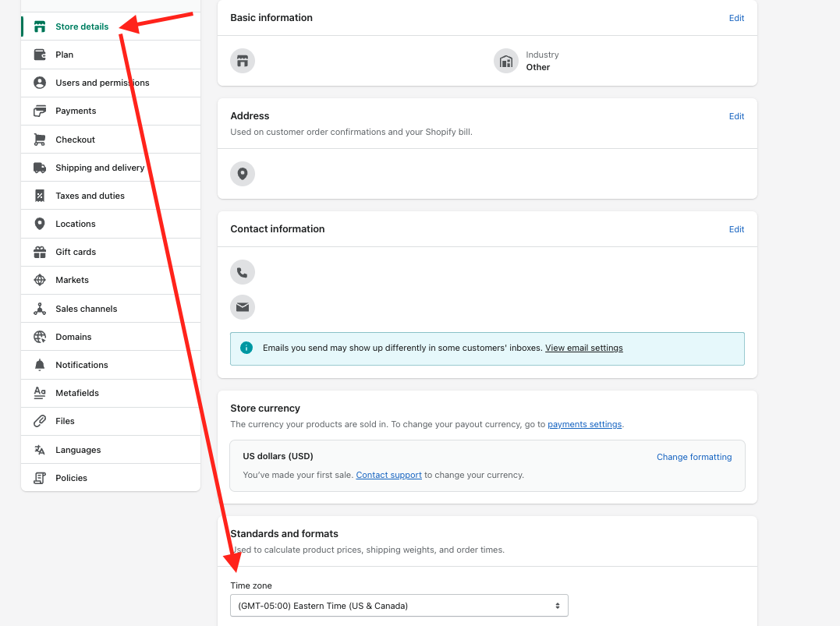This screenshot has height=626, width=840.
Task: Click the Notifications bell icon
Action: 40,365
